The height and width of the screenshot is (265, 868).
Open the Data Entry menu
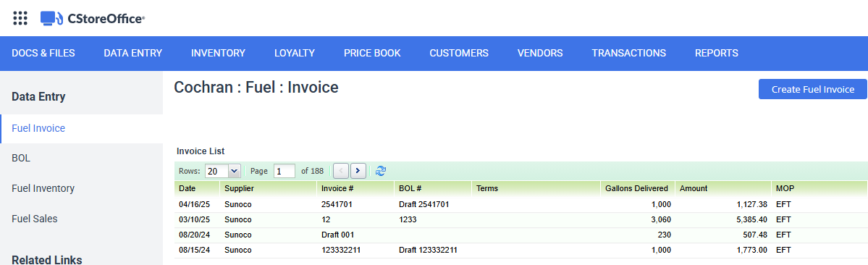pos(133,53)
